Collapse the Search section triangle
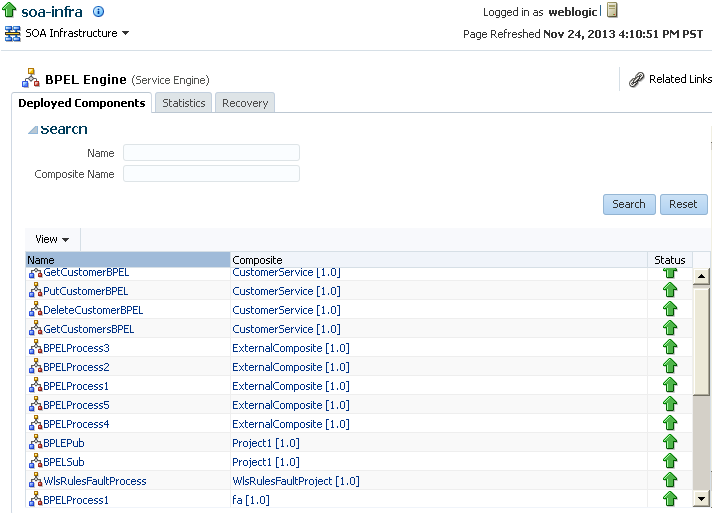This screenshot has width=712, height=513. [32, 130]
